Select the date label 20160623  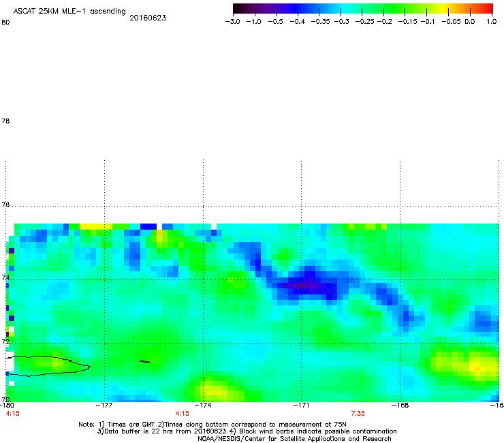click(148, 18)
